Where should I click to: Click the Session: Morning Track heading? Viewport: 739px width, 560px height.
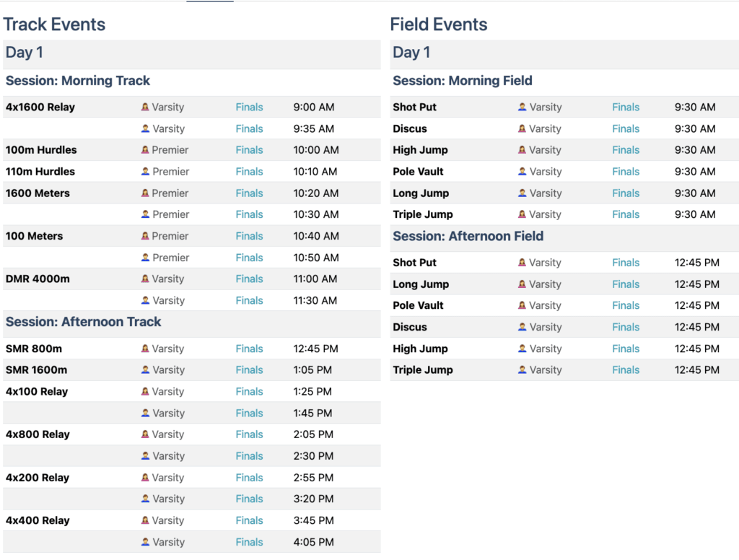(78, 81)
